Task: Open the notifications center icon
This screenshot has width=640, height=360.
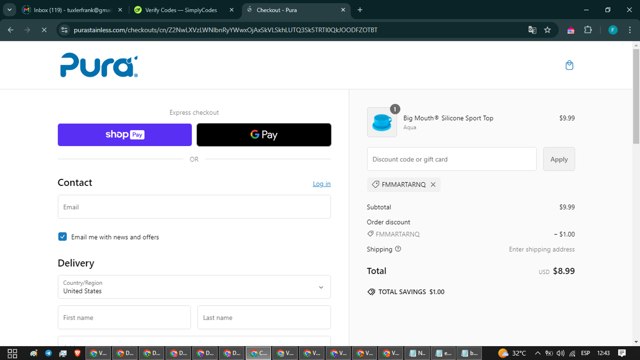Action: (x=622, y=353)
